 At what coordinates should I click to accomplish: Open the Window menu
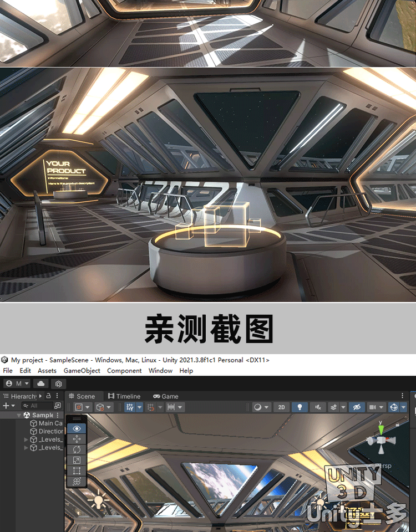coord(160,371)
